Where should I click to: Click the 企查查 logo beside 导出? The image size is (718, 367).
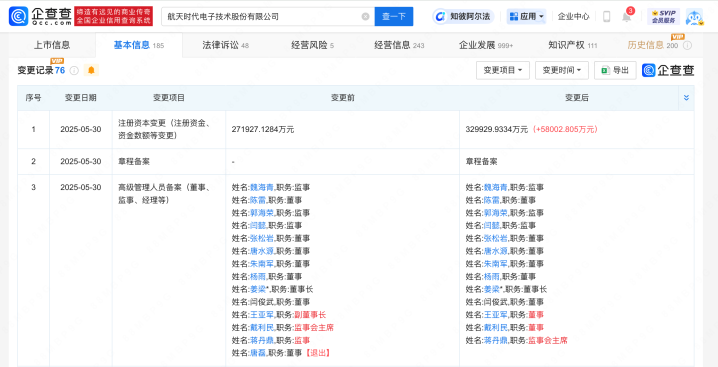click(668, 70)
